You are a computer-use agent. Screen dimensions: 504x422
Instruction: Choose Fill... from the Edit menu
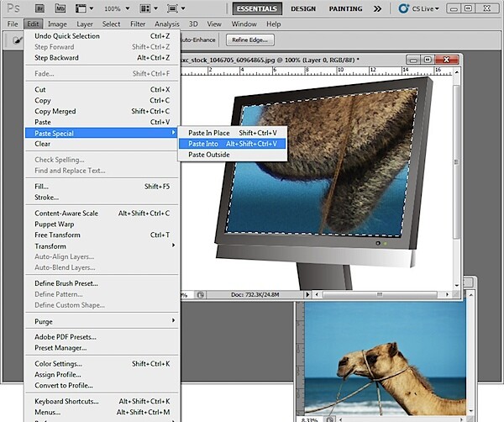tap(102, 187)
